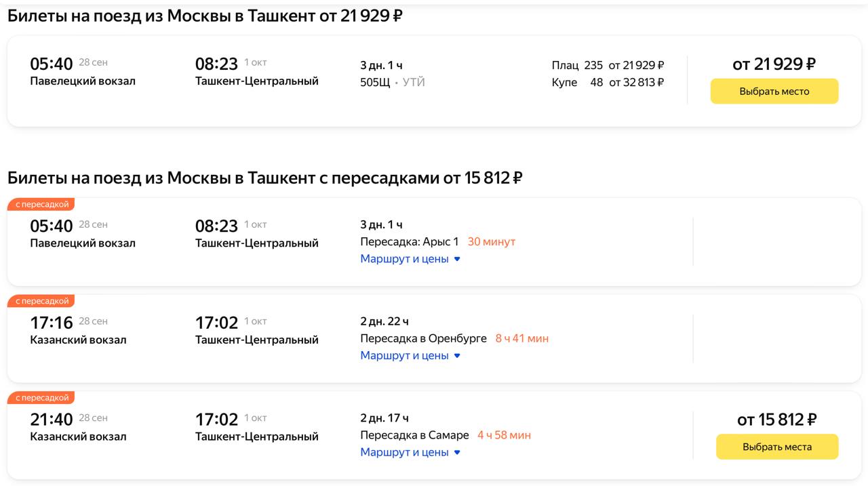Screen dimensions: 868x486
Task: Click the "8 ч 41 мин" transfer duration
Action: (x=521, y=338)
